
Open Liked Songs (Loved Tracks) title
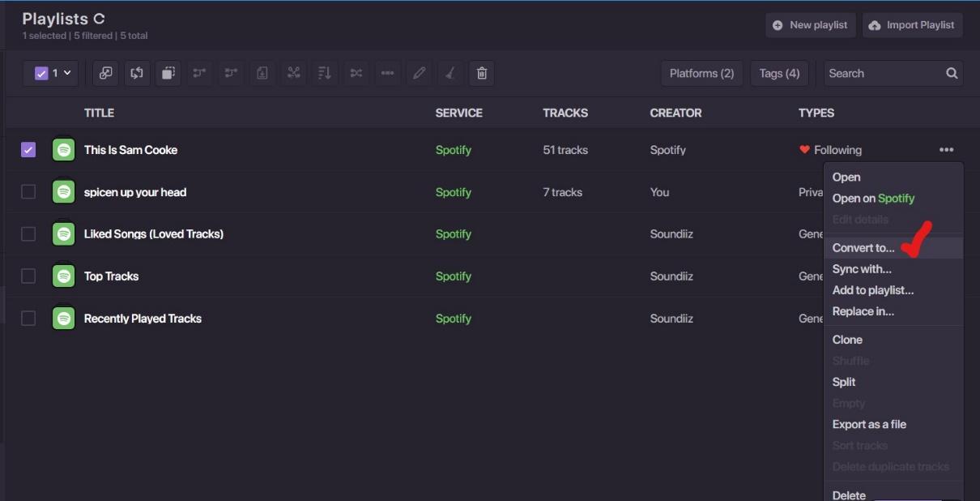(154, 234)
